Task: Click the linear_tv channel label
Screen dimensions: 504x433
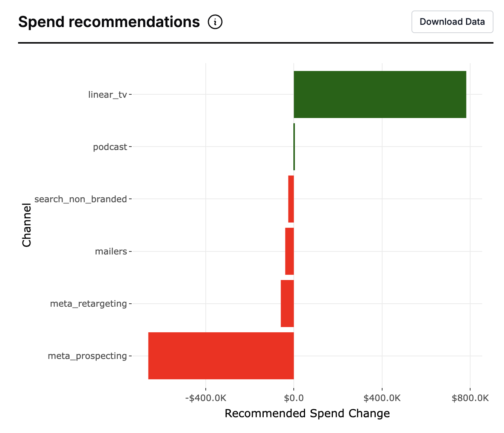Action: pos(108,95)
